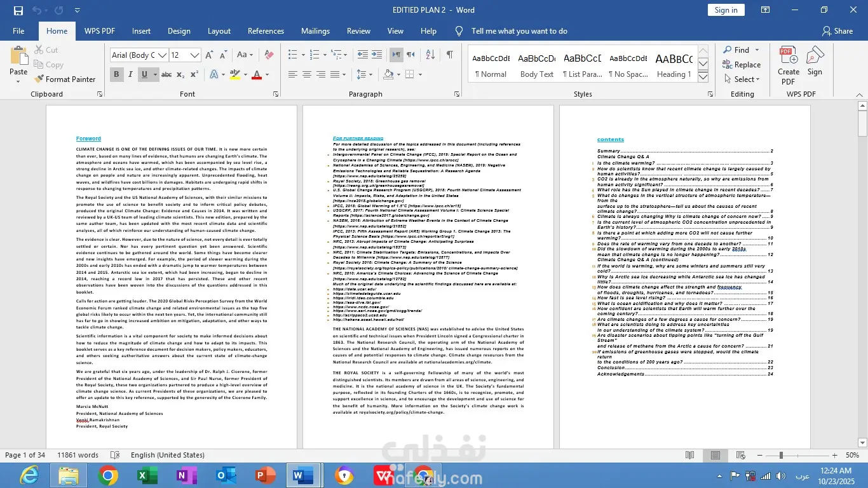Image resolution: width=868 pixels, height=488 pixels.
Task: Select the Bullets list icon
Action: click(x=292, y=55)
